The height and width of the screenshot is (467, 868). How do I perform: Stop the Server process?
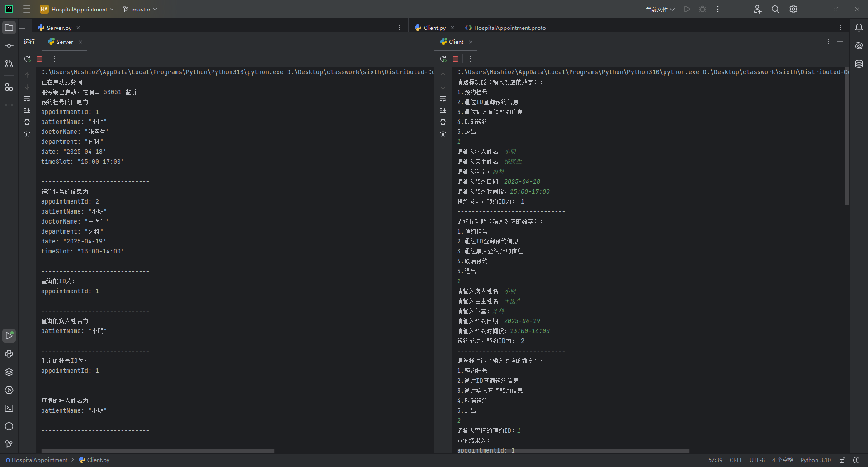[39, 59]
